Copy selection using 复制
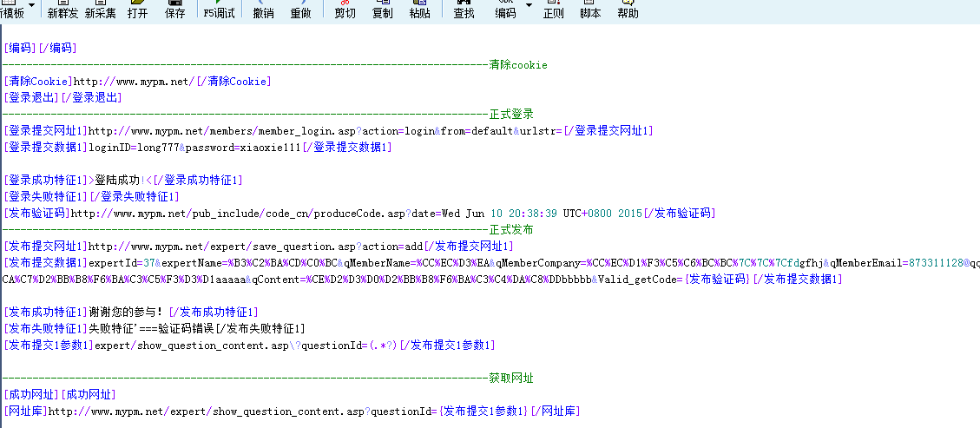This screenshot has height=428, width=980. (382, 10)
